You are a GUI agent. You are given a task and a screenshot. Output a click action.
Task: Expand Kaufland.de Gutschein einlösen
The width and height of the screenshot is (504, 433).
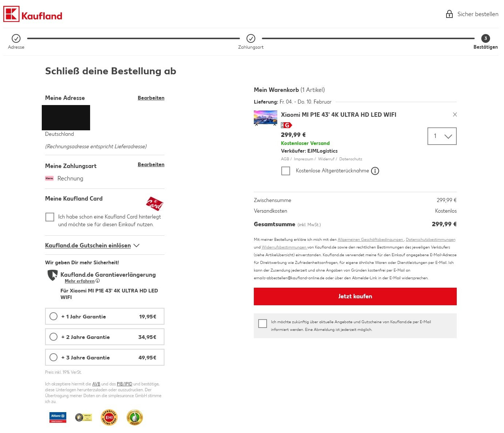[92, 246]
